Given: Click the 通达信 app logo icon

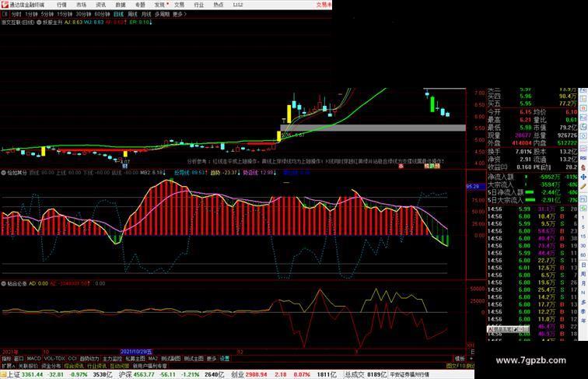Looking at the screenshot, I should 5,5.
